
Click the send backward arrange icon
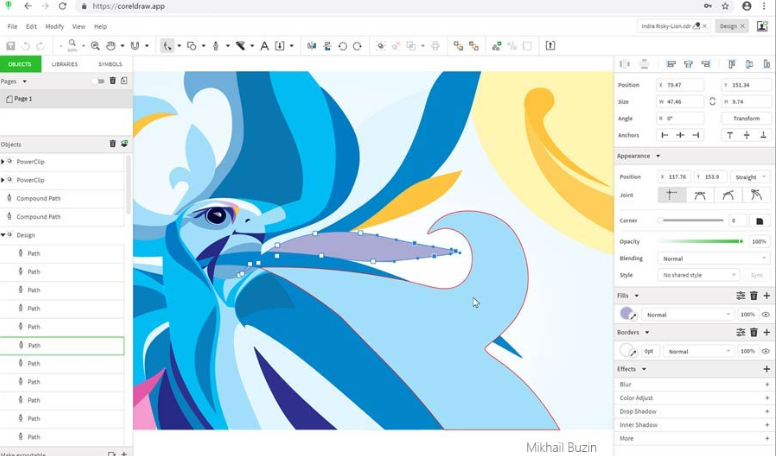tap(474, 46)
